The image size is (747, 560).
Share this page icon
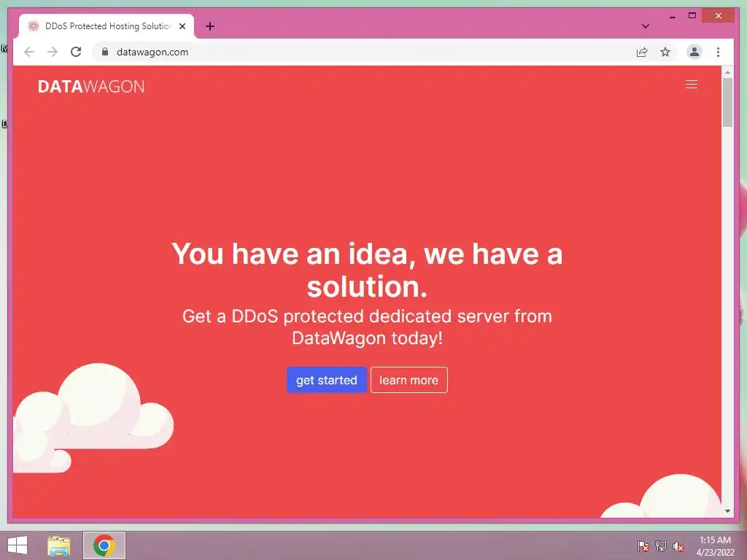tap(642, 52)
